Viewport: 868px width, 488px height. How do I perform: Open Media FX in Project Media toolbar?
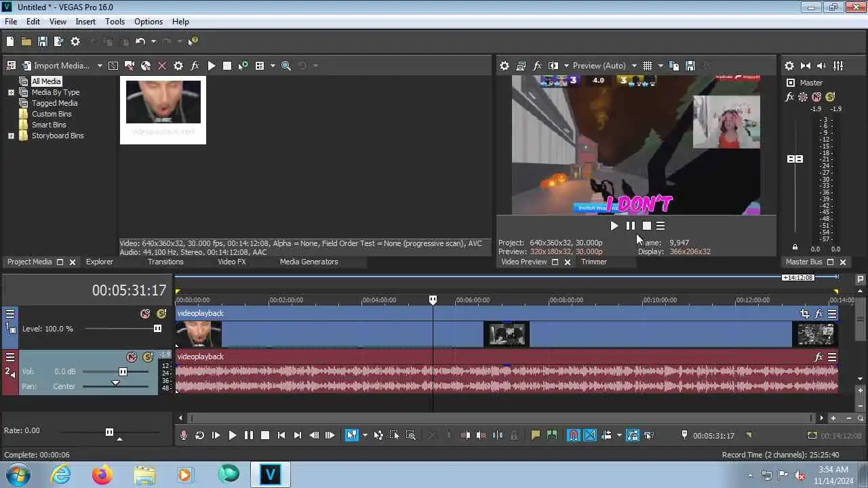pyautogui.click(x=195, y=66)
